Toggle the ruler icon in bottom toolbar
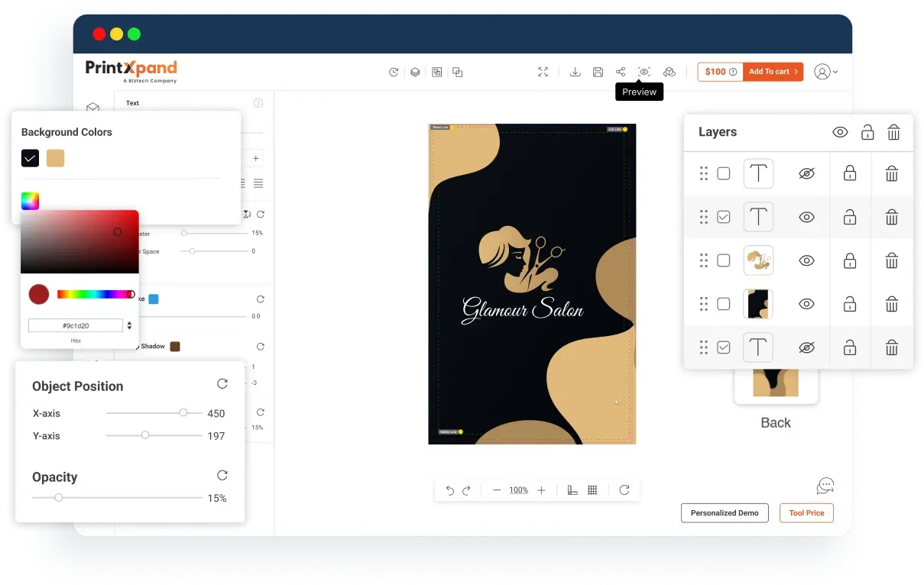This screenshot has width=924, height=585. click(x=572, y=490)
